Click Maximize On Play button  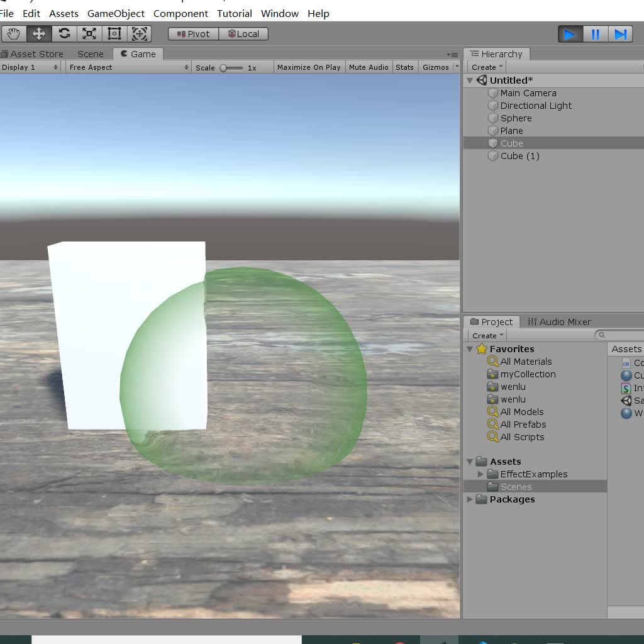click(308, 67)
